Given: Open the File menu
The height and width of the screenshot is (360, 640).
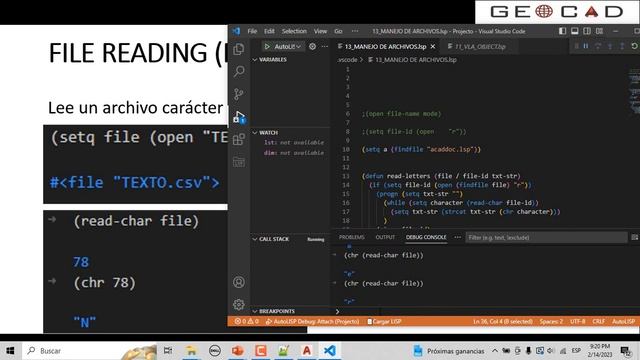Looking at the screenshot, I should 252,31.
